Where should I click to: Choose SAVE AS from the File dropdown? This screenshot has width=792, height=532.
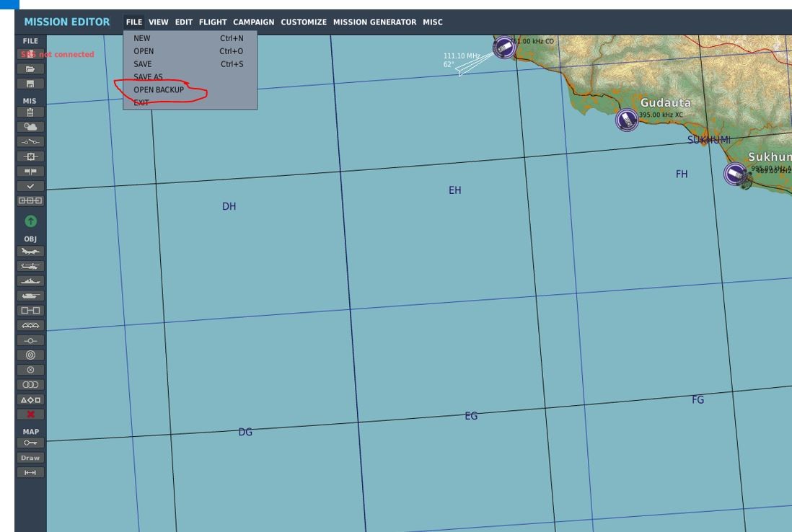click(x=190, y=77)
